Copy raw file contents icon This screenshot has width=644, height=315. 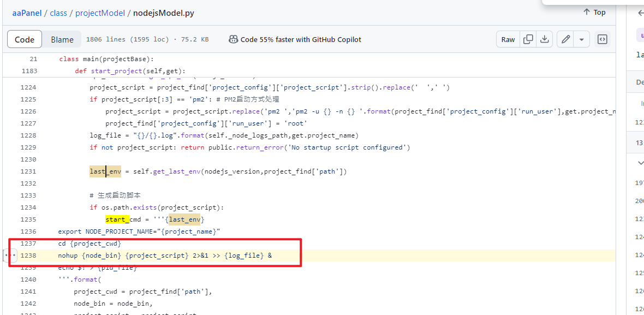528,39
